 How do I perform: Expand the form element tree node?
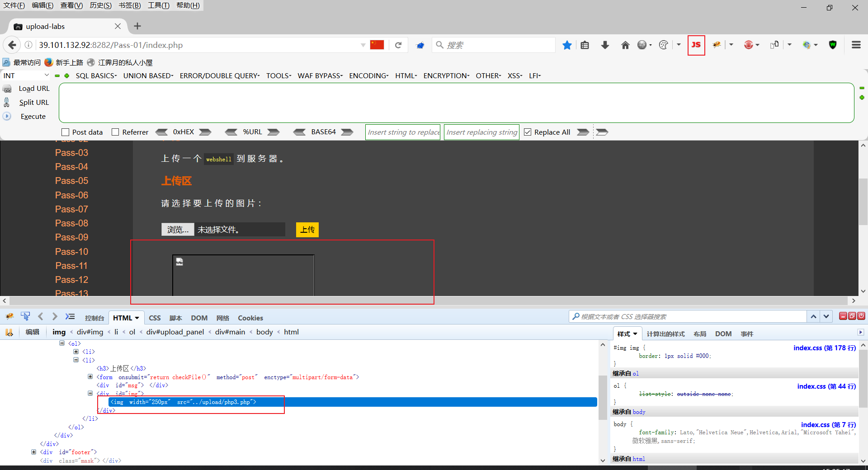90,376
